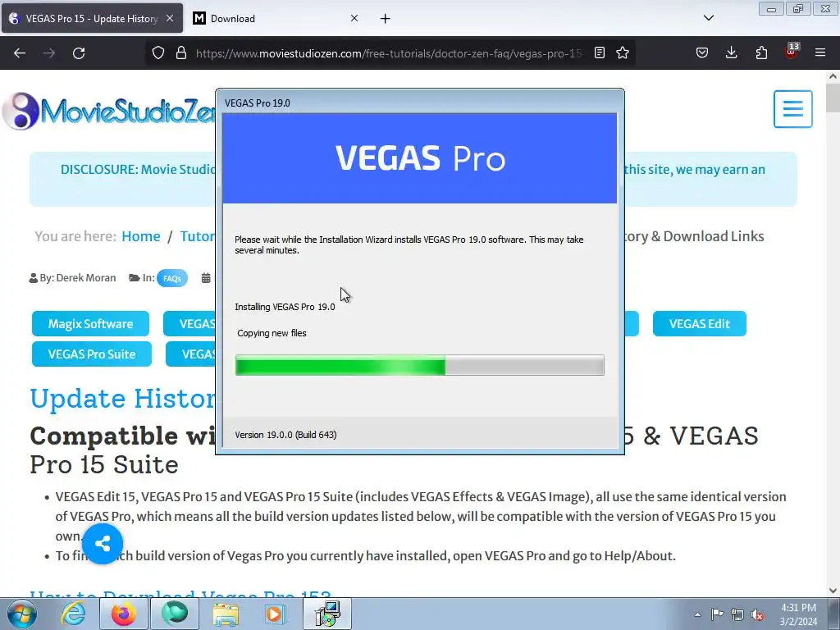The image size is (840, 630).
Task: Click the installer progress bar
Action: click(419, 365)
